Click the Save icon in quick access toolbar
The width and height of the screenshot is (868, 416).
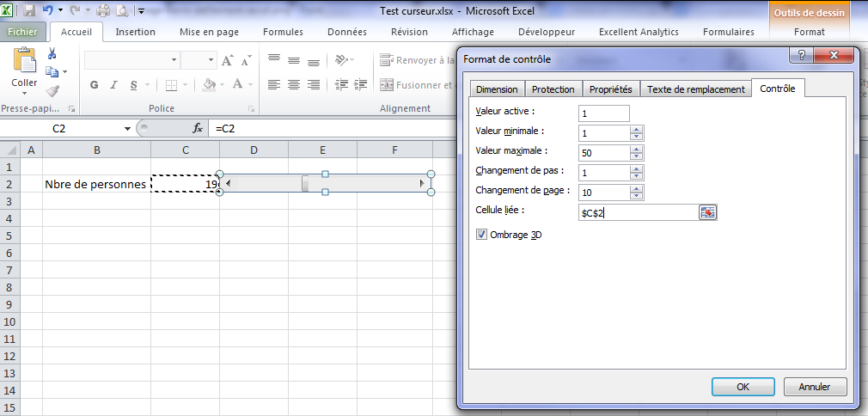pyautogui.click(x=29, y=11)
